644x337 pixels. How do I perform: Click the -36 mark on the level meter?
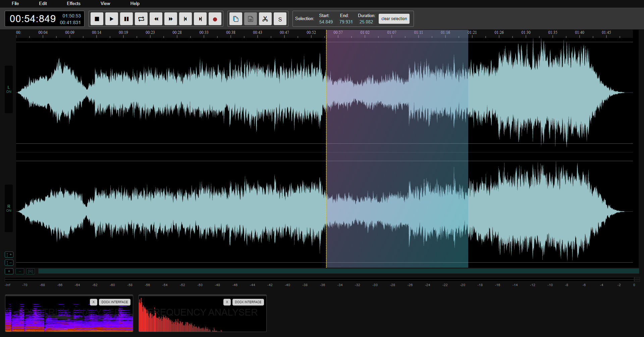[x=322, y=285]
